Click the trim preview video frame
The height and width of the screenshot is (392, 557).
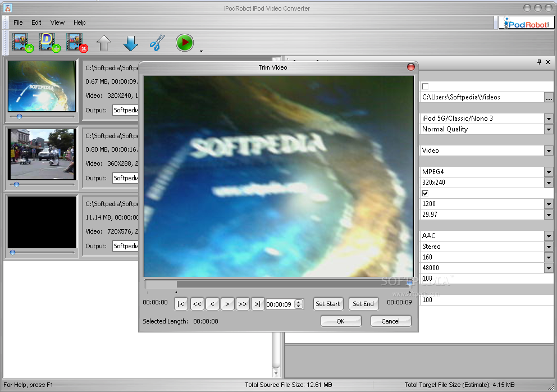(x=278, y=176)
